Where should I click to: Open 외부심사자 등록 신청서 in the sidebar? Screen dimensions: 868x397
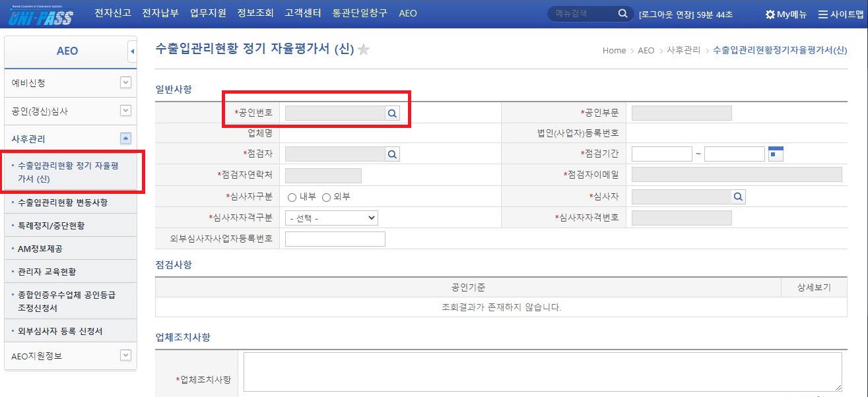(x=60, y=331)
